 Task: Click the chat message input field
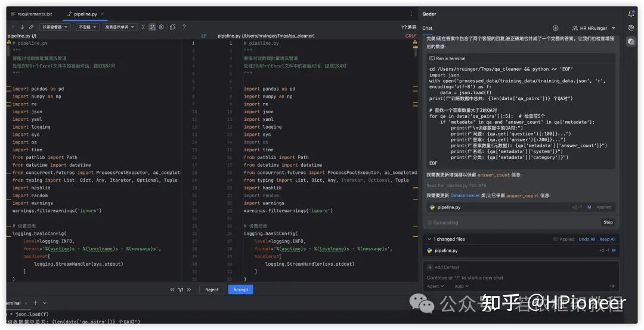coord(519,278)
